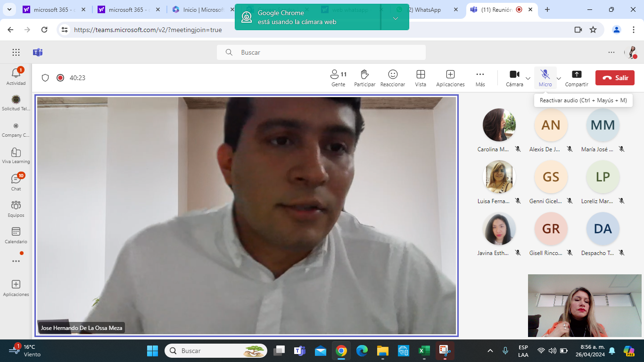Viewport: 644px width, 362px height.
Task: Expand the Cámara options arrow
Action: click(x=528, y=78)
